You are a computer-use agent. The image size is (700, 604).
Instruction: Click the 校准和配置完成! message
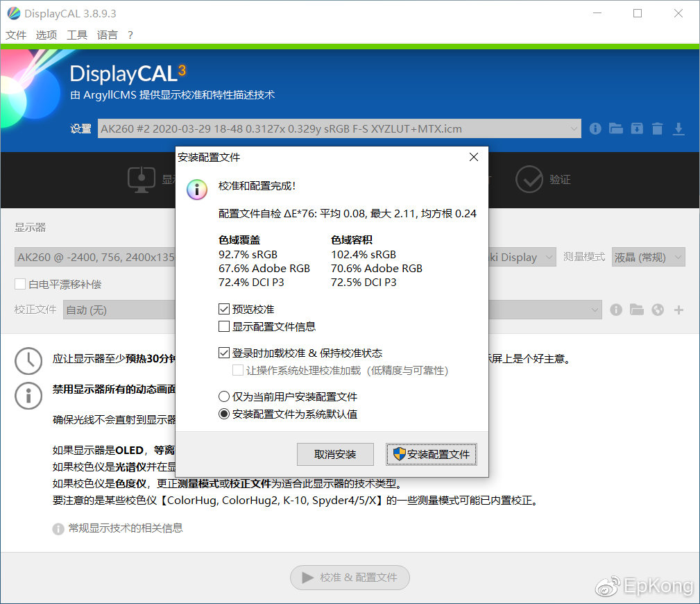coord(257,186)
